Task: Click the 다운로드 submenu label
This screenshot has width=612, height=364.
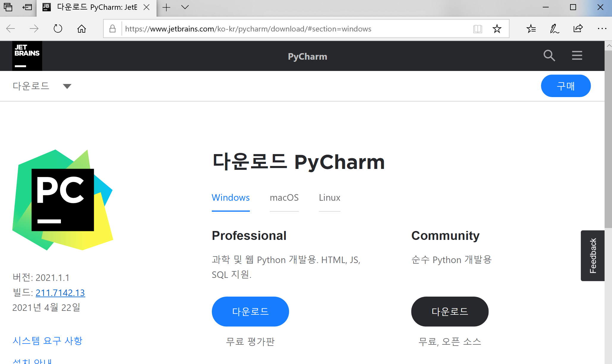Action: click(31, 86)
